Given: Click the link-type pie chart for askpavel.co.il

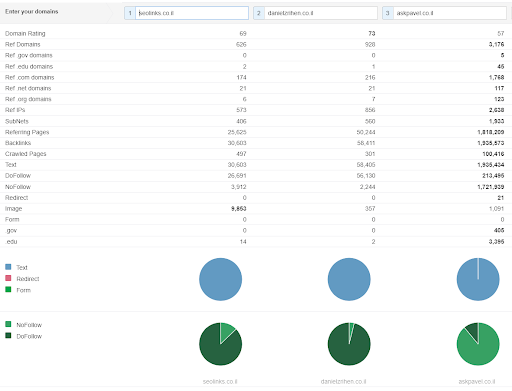Looking at the screenshot, I should tap(478, 279).
